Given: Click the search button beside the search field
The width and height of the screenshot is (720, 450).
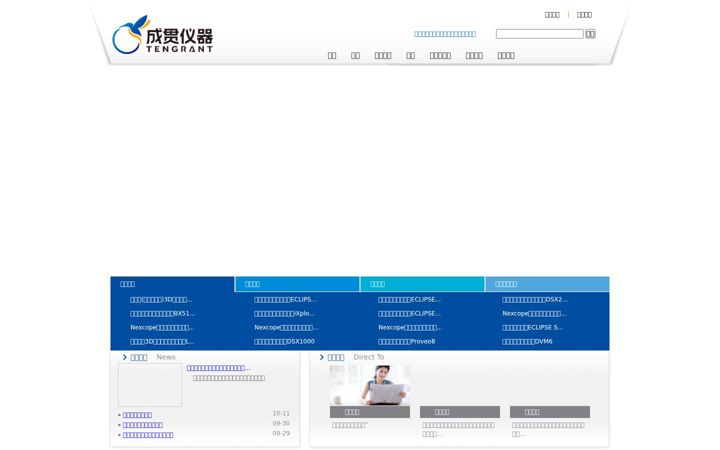Looking at the screenshot, I should coord(590,34).
